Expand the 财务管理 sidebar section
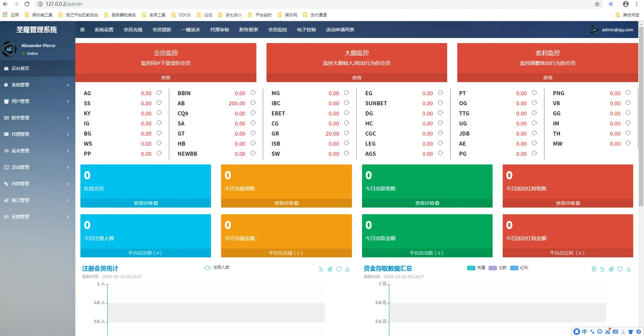 click(x=37, y=118)
